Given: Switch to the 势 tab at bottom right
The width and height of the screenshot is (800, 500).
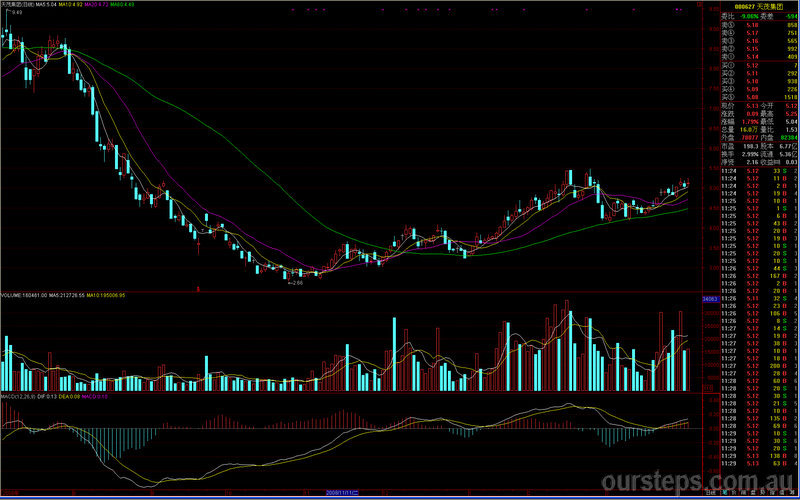Looking at the screenshot, I should (x=763, y=493).
